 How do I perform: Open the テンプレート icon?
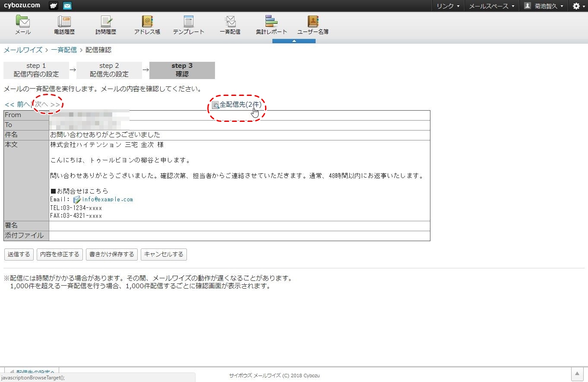point(189,25)
